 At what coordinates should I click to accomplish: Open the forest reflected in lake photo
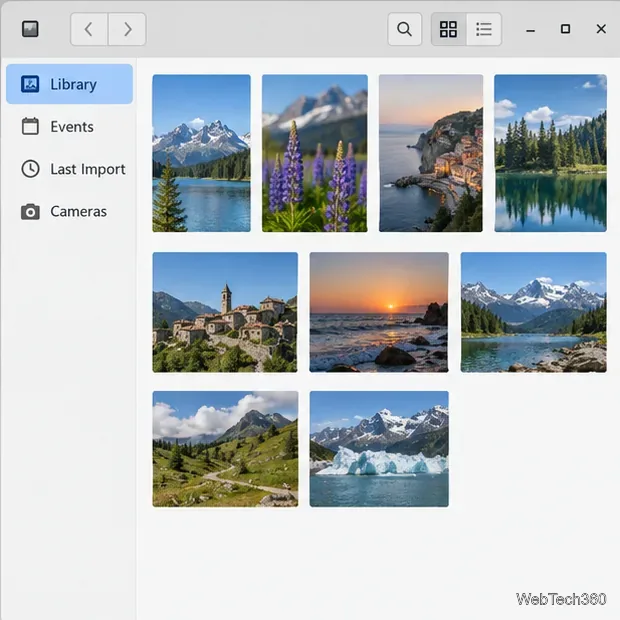550,153
